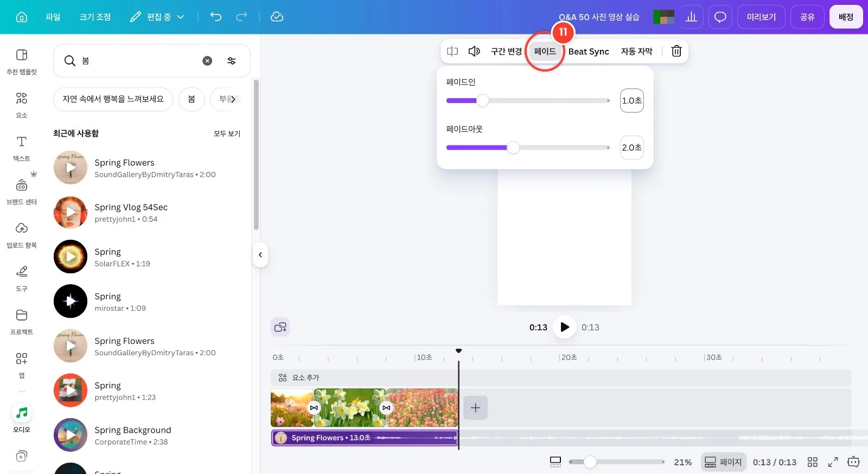Play Spring Background track preview

coord(71,435)
